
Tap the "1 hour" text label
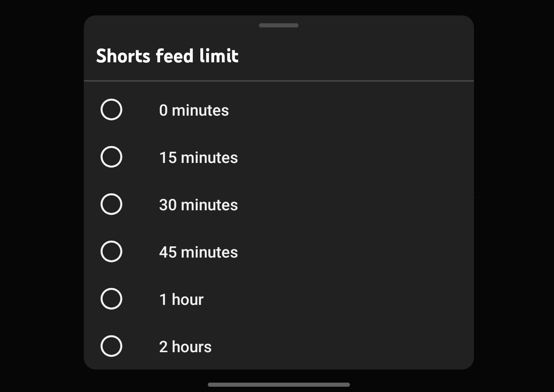coord(181,300)
